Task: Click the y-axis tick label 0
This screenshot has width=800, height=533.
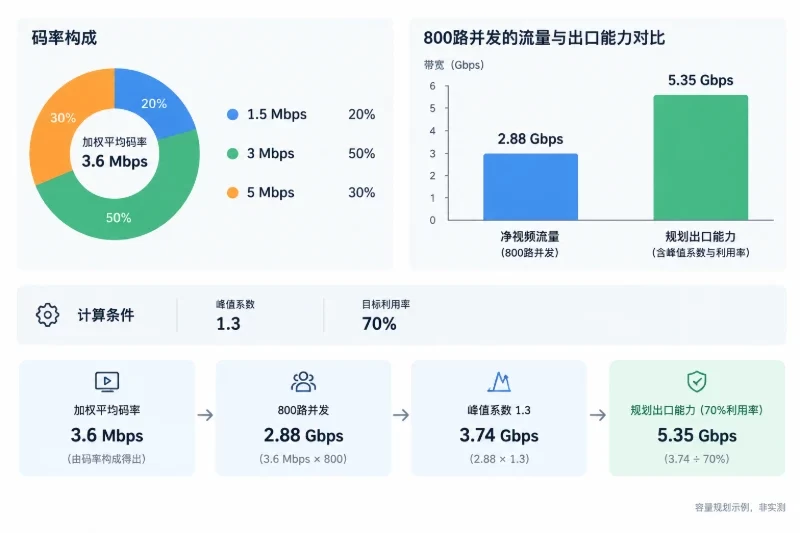Action: 433,220
